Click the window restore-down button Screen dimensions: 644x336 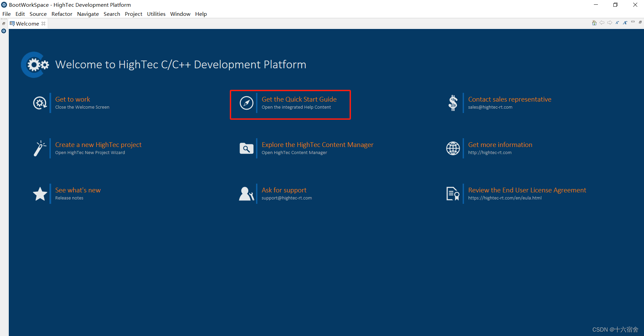click(615, 5)
